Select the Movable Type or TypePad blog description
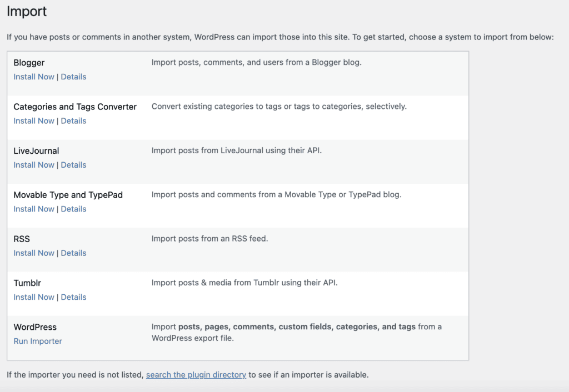Image resolution: width=569 pixels, height=392 pixels. point(277,195)
